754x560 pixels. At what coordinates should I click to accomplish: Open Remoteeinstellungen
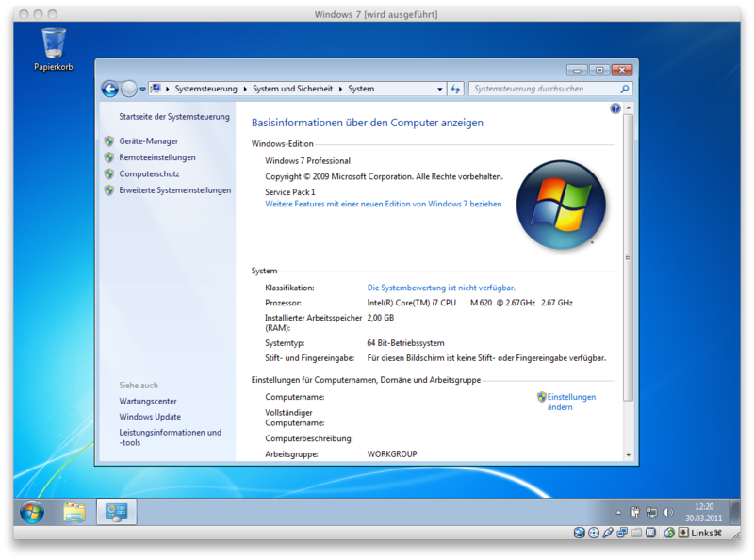(157, 157)
